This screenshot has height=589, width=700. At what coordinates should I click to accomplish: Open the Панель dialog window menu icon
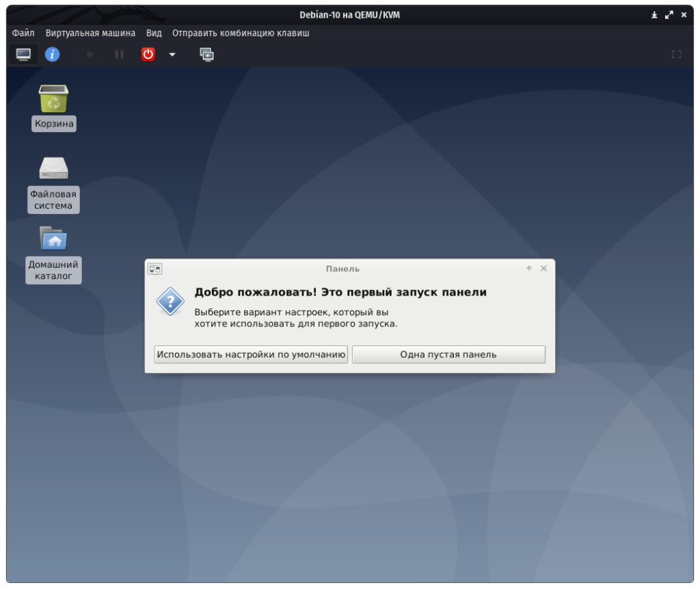coord(155,269)
